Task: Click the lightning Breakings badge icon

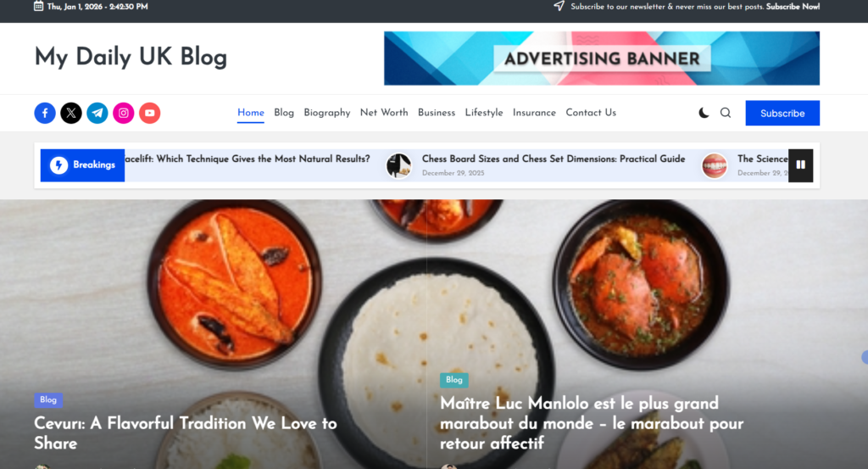Action: [59, 165]
